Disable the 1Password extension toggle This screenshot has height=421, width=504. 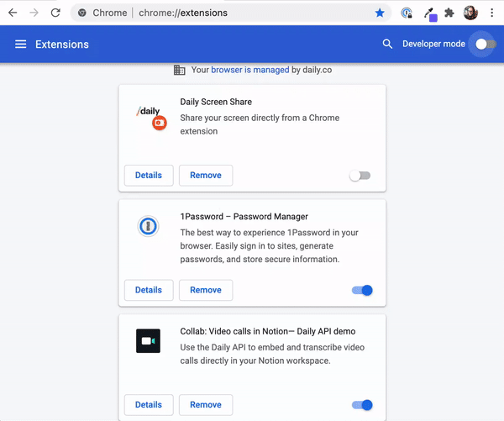(362, 291)
